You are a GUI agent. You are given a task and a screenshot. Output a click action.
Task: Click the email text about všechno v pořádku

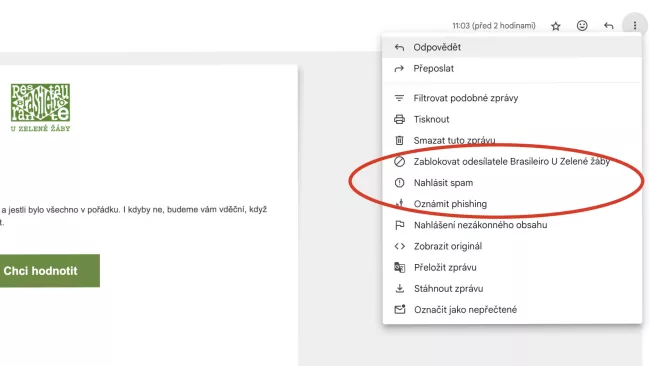pyautogui.click(x=133, y=210)
